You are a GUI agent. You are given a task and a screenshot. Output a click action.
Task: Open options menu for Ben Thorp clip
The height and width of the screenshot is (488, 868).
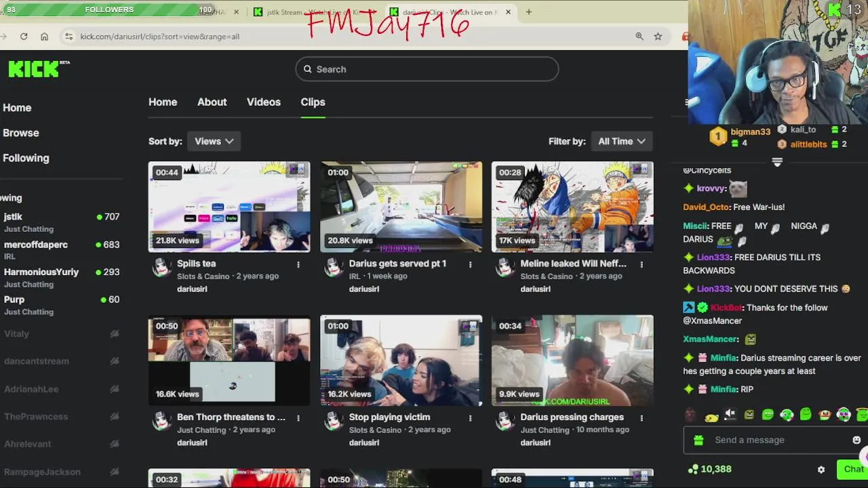click(298, 418)
